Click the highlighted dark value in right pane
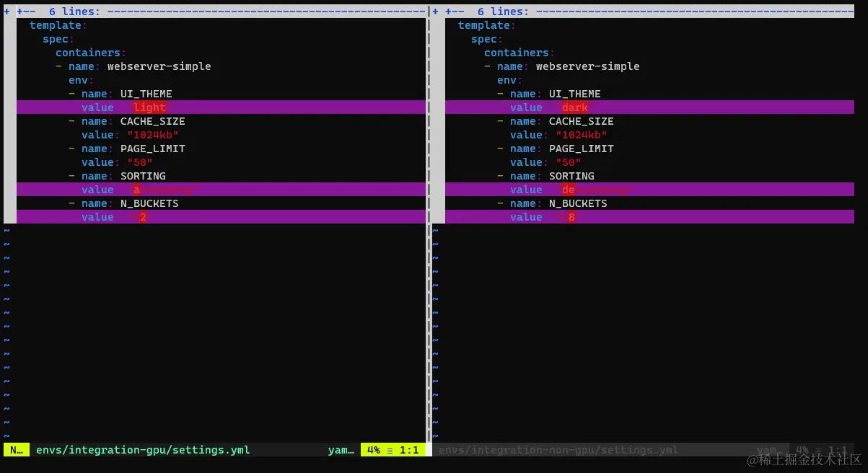This screenshot has width=868, height=473. 574,107
